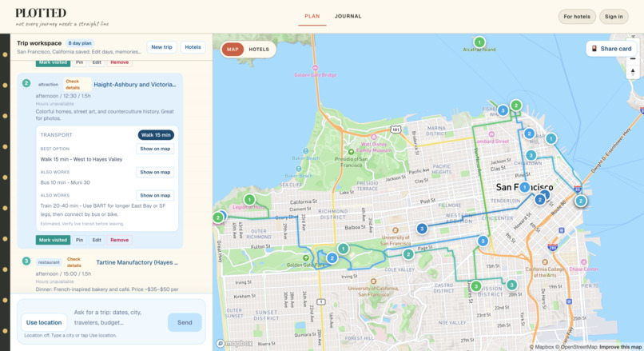Select green marker 1 at Legion of Honor
Screen dimensions: 644x351
pos(249,200)
